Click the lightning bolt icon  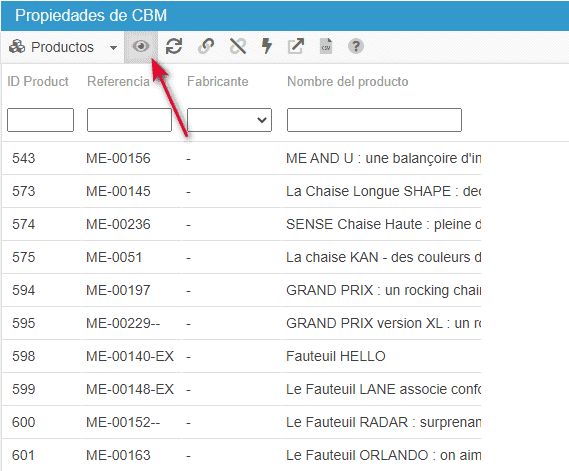[267, 46]
